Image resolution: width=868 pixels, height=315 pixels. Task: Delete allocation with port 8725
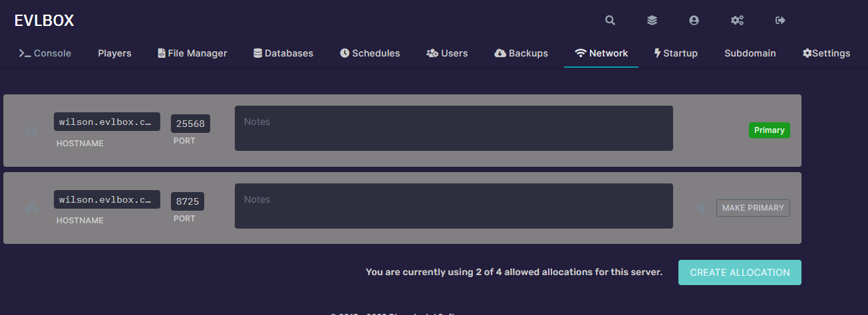pyautogui.click(x=701, y=208)
